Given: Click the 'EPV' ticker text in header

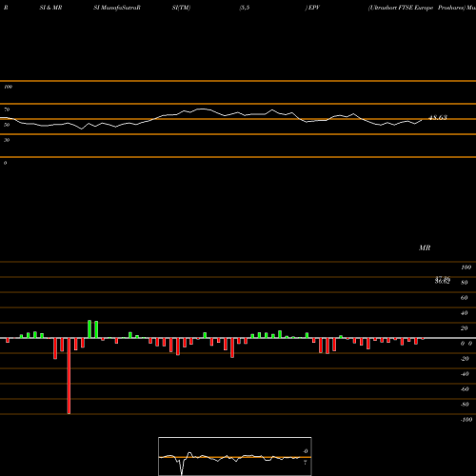Looking at the screenshot, I should (x=314, y=8).
